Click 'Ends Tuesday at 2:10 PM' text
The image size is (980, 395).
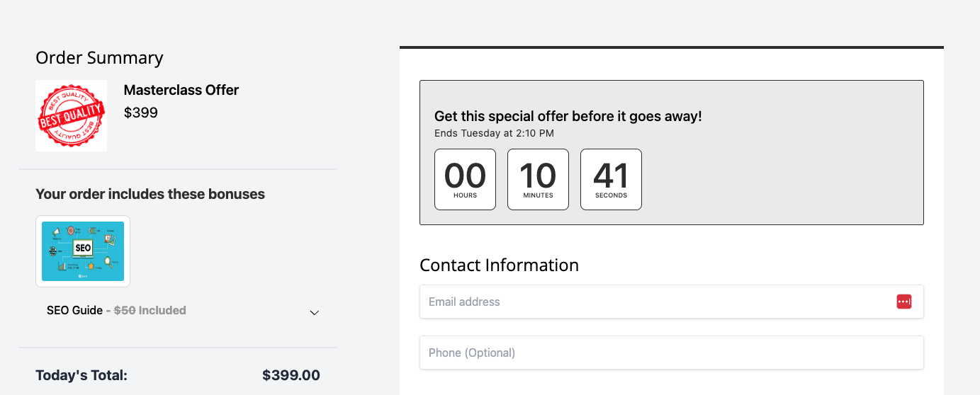494,133
